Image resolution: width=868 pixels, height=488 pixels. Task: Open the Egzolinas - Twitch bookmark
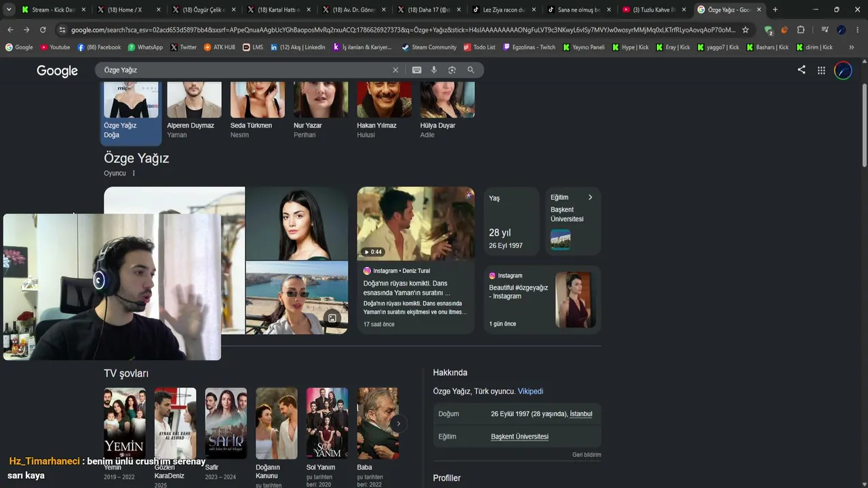coord(529,47)
